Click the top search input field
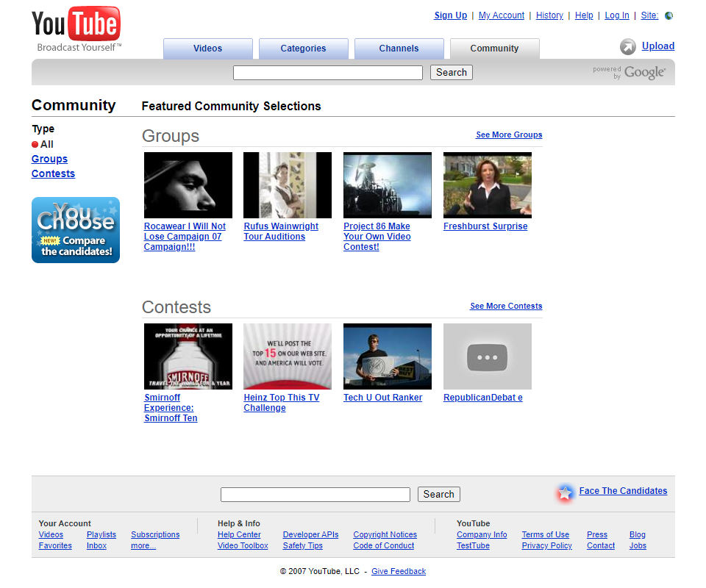 328,73
